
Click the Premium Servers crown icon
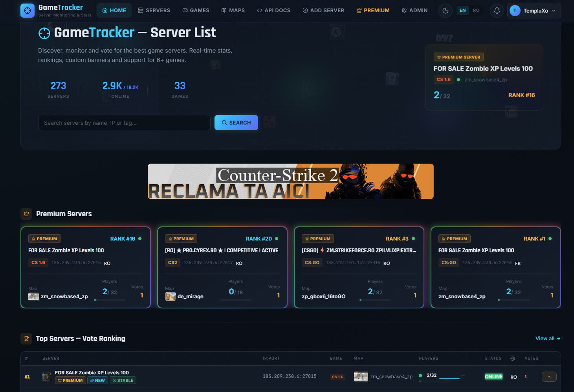point(26,214)
